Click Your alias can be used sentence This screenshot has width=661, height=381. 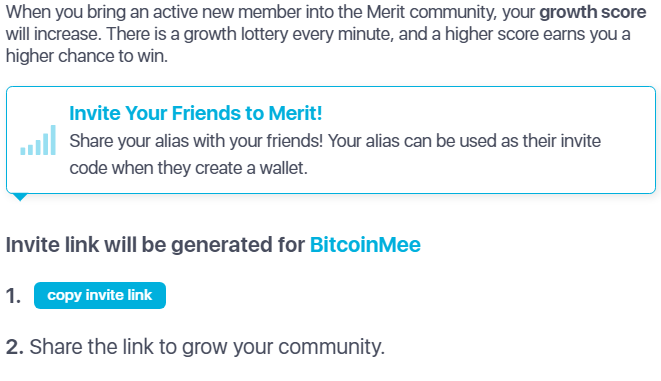(464, 141)
